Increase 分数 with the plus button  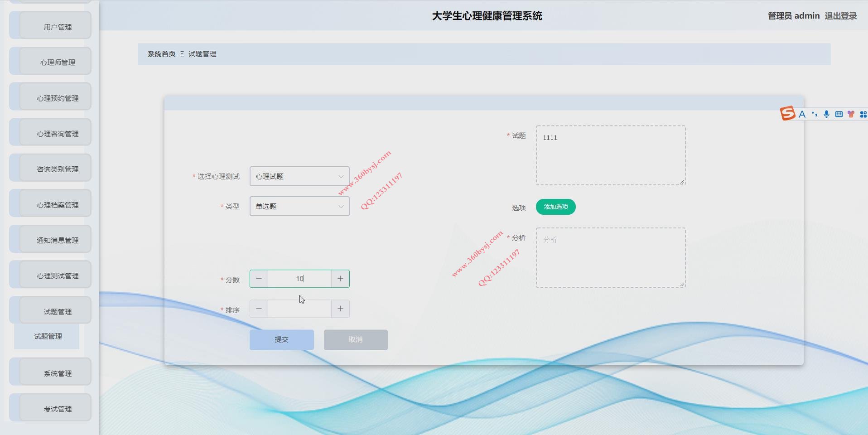[340, 279]
